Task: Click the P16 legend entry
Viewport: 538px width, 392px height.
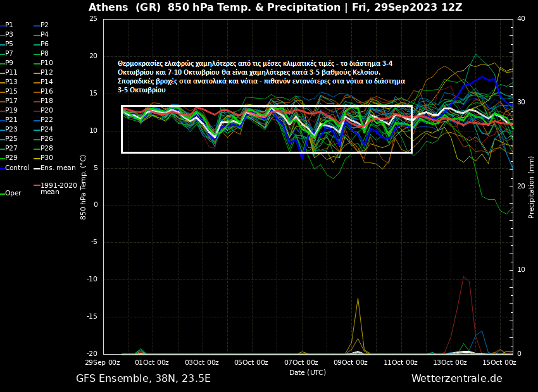Action: coord(47,92)
